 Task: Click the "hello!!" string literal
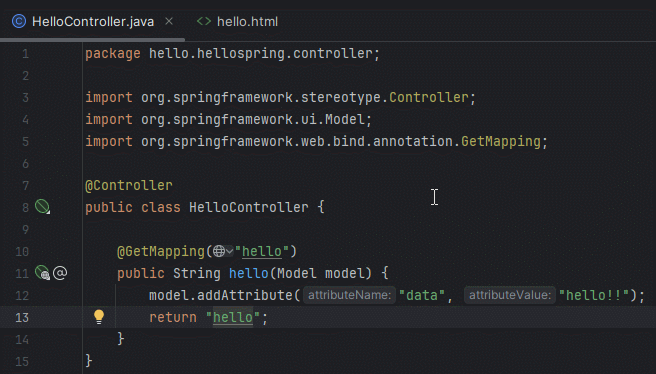[x=594, y=295]
